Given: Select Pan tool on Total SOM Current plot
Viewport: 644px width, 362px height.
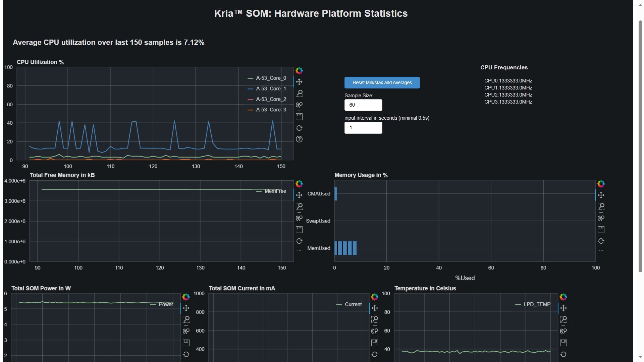Looking at the screenshot, I should click(x=375, y=308).
